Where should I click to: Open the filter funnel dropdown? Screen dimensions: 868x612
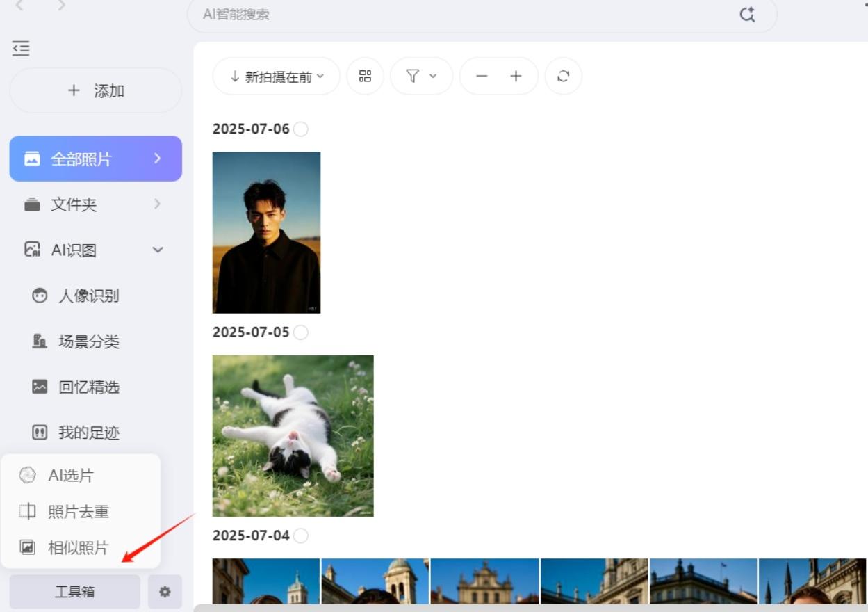coord(421,76)
